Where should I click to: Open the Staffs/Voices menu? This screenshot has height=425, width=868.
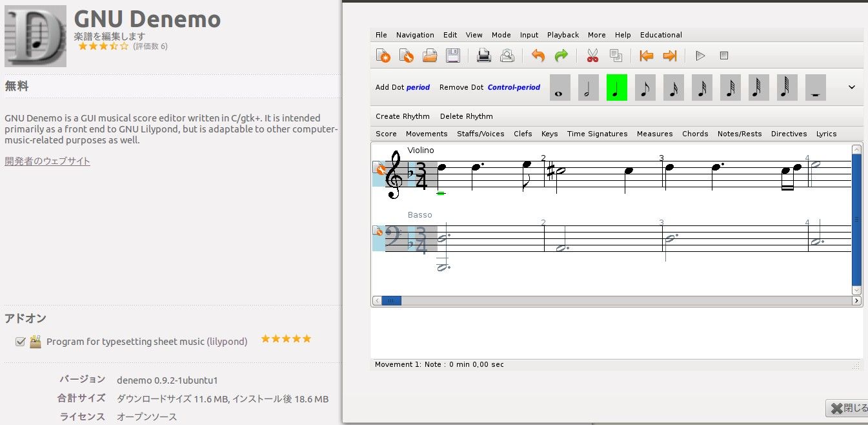[x=481, y=134]
